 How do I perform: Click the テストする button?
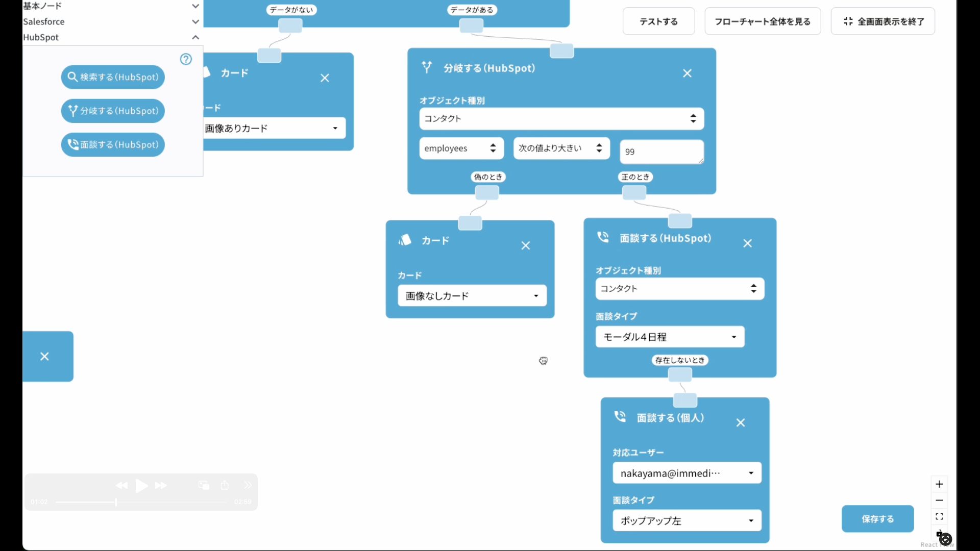click(658, 21)
